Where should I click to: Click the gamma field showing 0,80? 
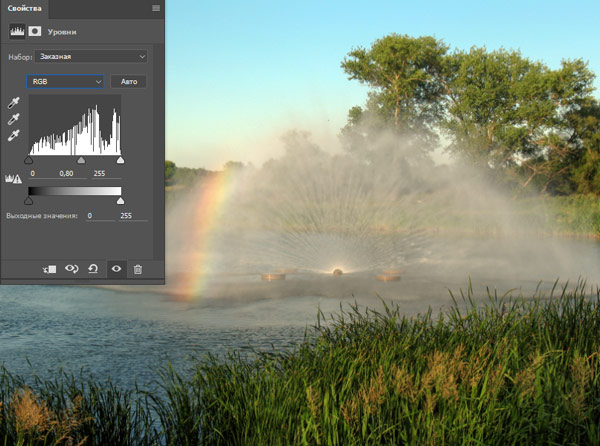[69, 174]
